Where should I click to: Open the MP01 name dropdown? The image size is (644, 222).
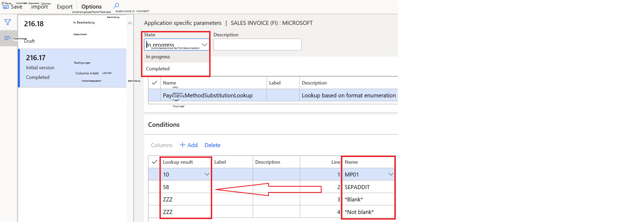(x=391, y=174)
